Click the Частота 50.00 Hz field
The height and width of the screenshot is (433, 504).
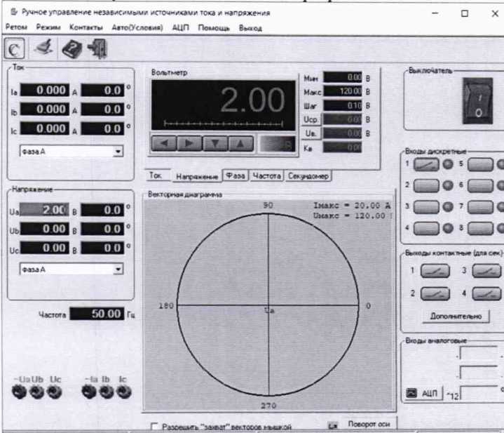97,314
